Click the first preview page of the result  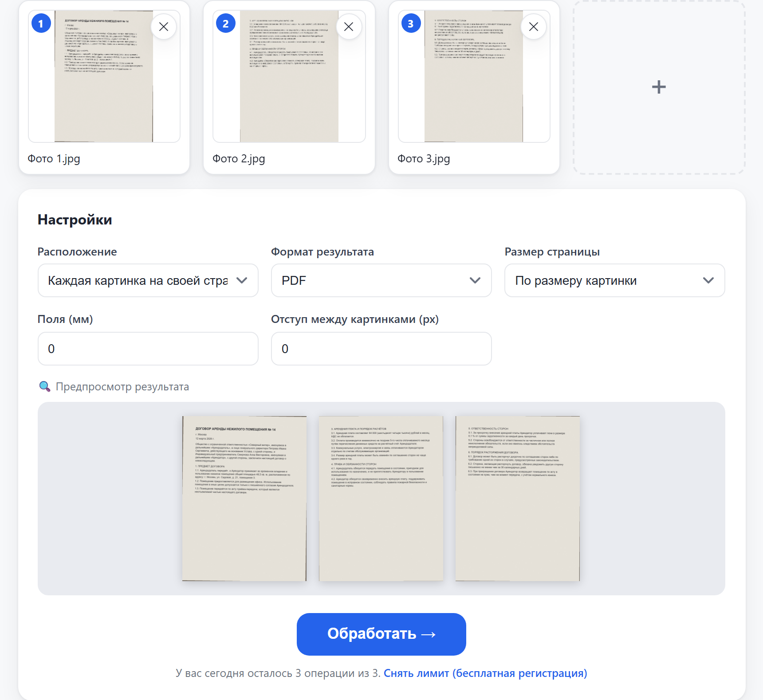coord(244,499)
